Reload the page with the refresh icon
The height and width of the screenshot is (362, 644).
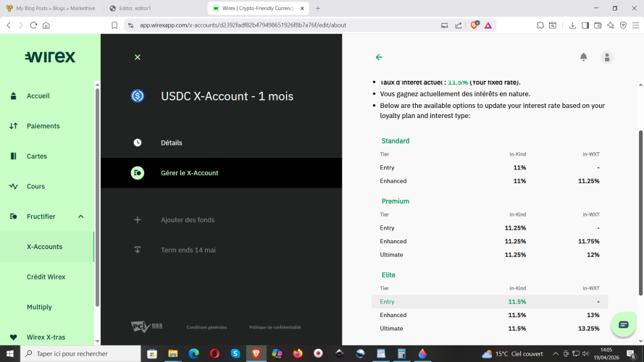[x=33, y=25]
